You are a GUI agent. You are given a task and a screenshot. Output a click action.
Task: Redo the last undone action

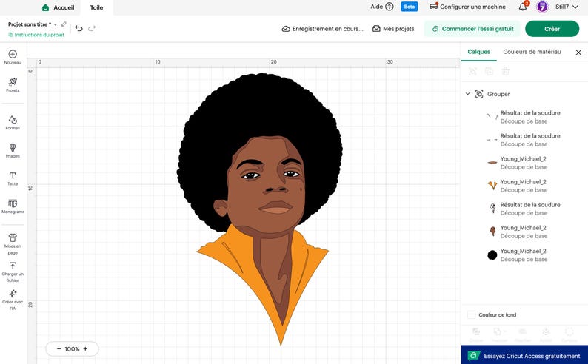pos(92,28)
